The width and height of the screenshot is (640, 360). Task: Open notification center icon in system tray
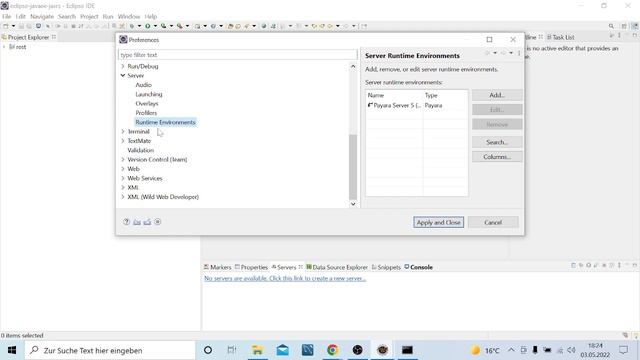click(x=623, y=350)
